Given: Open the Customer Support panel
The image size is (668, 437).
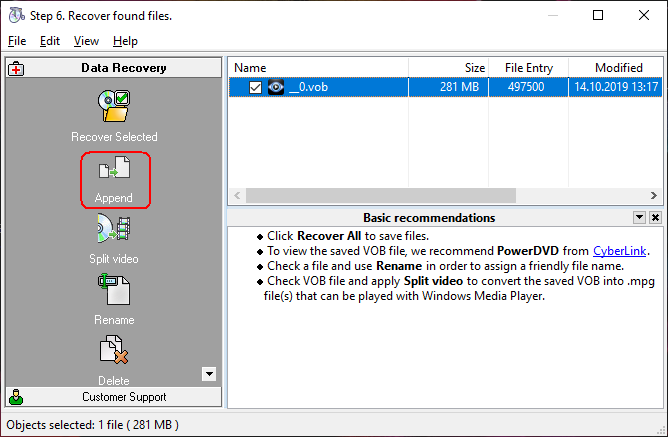Looking at the screenshot, I should [114, 397].
